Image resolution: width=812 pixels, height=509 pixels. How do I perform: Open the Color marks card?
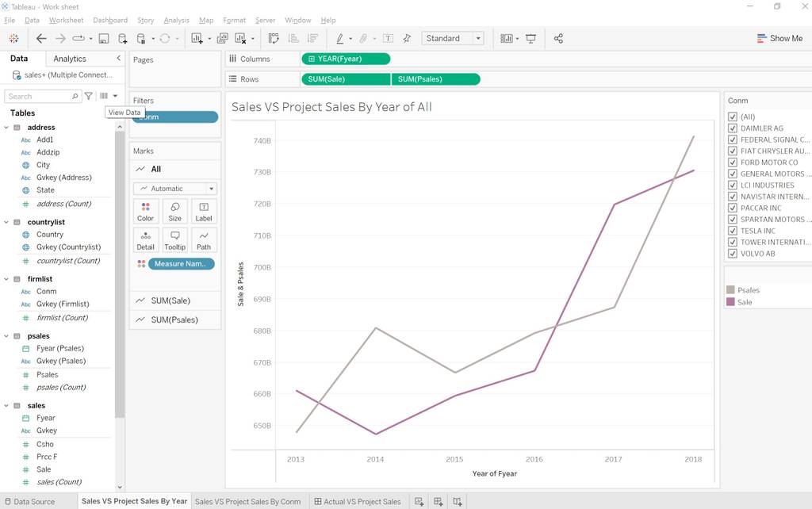point(146,211)
